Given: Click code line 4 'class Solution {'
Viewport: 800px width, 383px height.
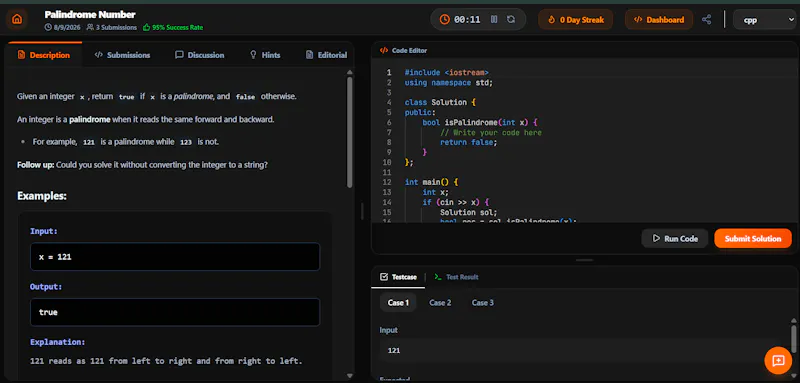Looking at the screenshot, I should (x=440, y=103).
